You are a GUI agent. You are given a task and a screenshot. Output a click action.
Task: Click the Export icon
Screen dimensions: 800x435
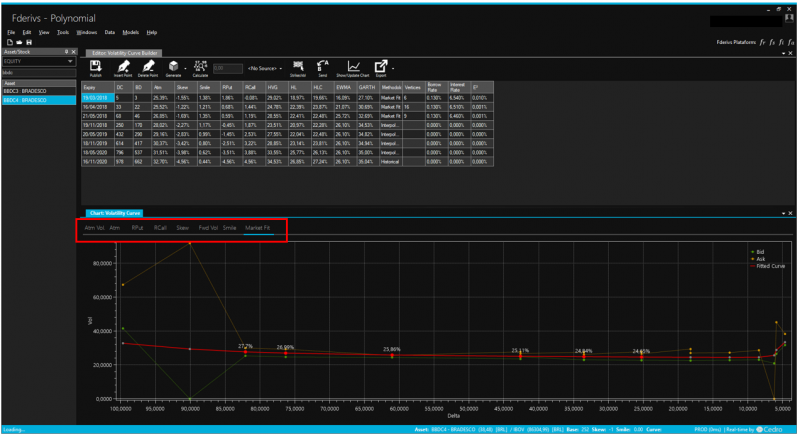[382, 66]
